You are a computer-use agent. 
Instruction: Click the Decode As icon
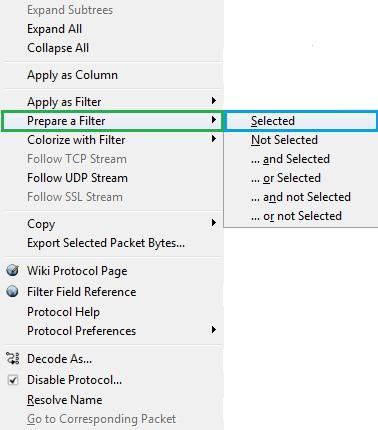[13, 358]
